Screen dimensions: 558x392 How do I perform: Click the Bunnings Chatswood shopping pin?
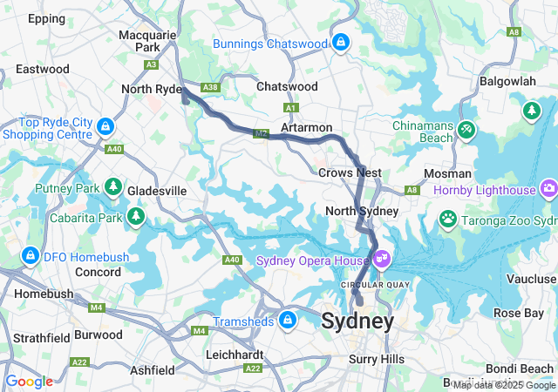[x=341, y=43]
